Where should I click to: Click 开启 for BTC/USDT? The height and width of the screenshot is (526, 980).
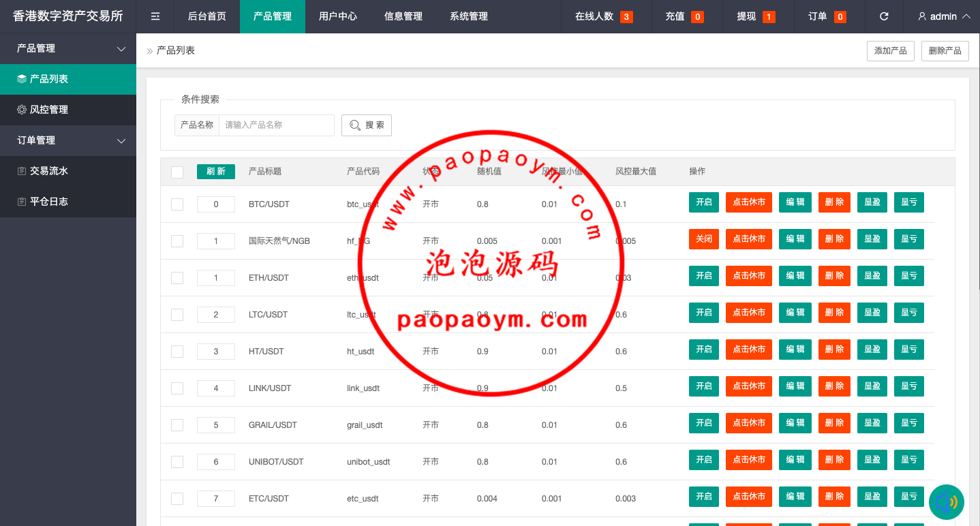click(704, 202)
